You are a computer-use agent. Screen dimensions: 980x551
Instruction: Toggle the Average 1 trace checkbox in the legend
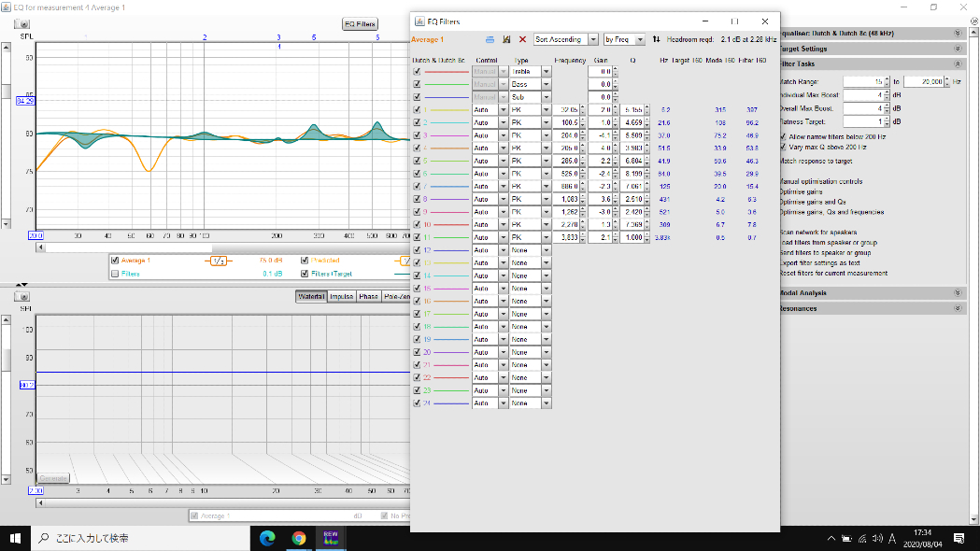click(114, 261)
